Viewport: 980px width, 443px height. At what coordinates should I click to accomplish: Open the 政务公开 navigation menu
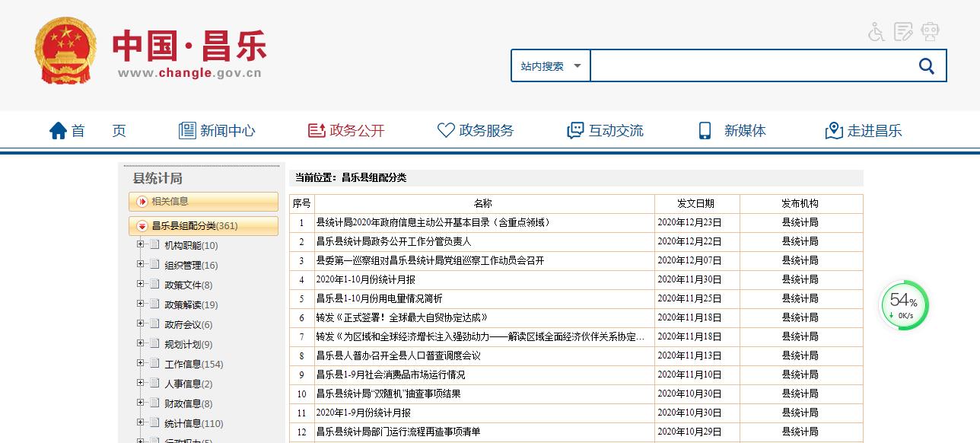click(x=346, y=131)
